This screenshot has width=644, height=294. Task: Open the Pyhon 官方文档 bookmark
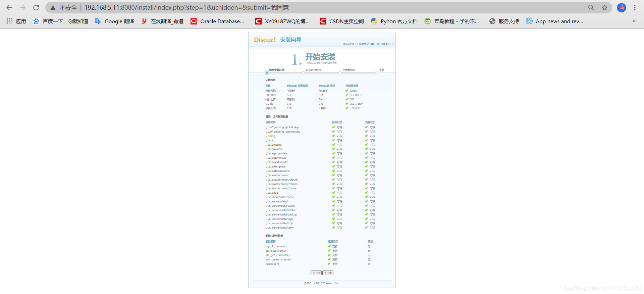[394, 21]
